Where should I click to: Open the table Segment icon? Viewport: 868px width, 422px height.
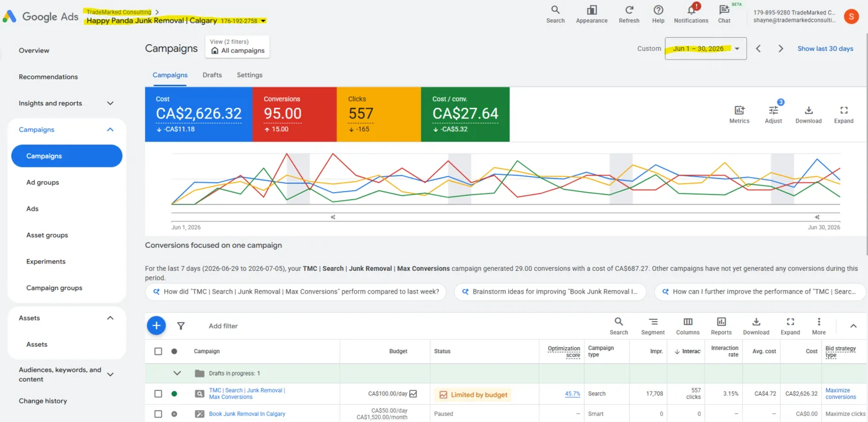click(653, 326)
